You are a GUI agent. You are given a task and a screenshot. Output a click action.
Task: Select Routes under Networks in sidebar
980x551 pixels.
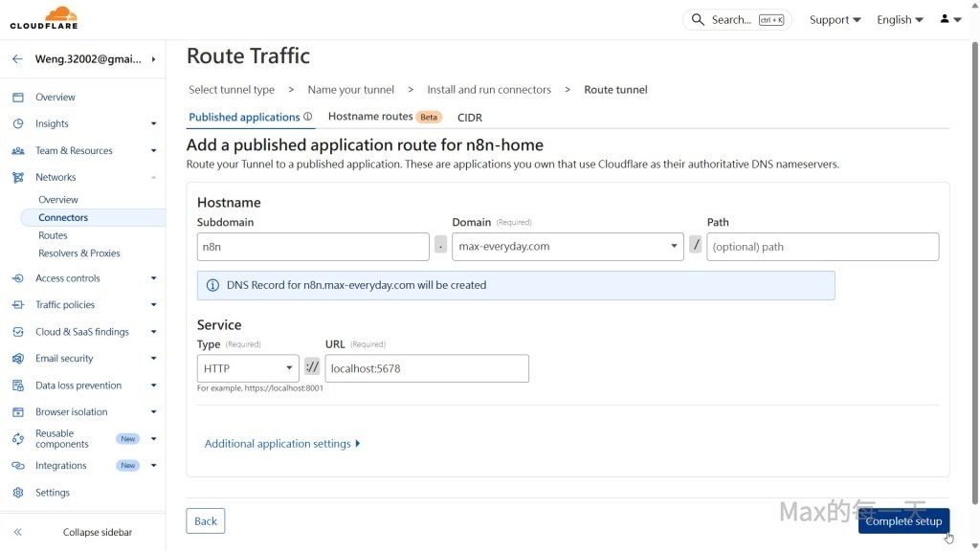click(53, 235)
